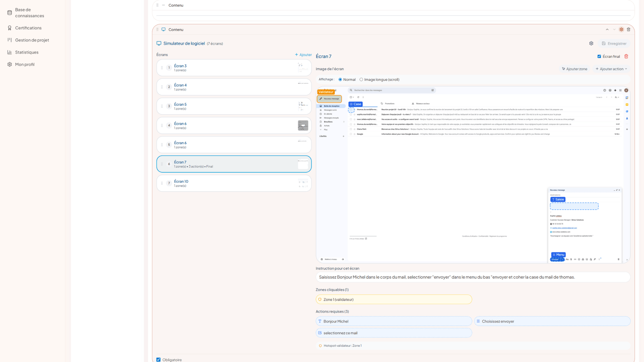The image size is (644, 362).
Task: Click the second Contenu block monitor icon
Action: coord(164,29)
